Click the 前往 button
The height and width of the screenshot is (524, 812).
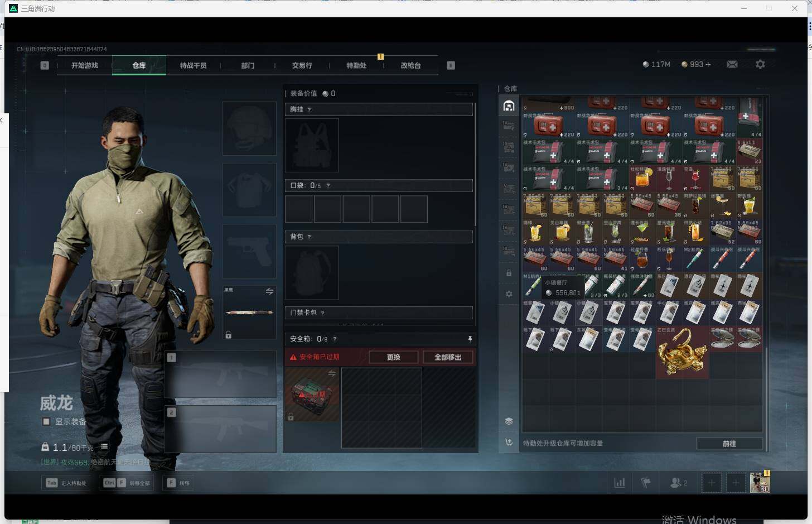729,444
